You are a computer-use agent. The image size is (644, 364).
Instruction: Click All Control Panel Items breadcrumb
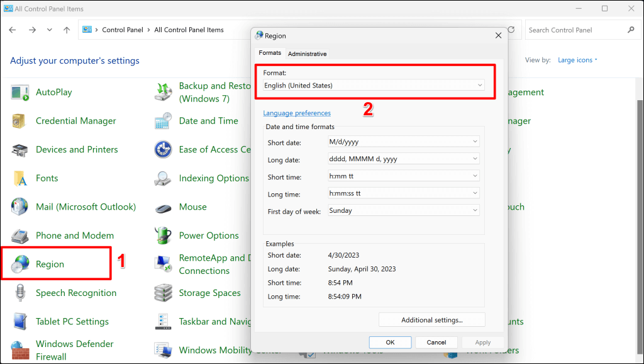click(x=189, y=30)
